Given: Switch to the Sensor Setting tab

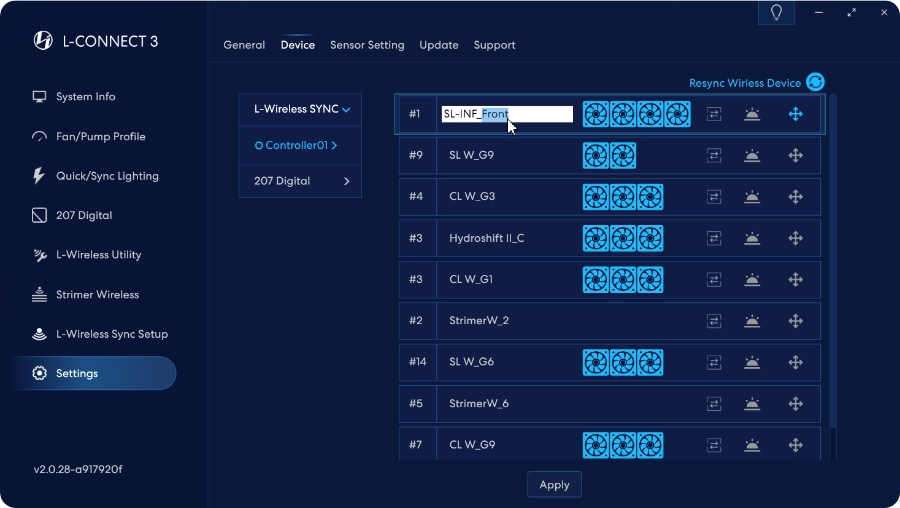Looking at the screenshot, I should click(367, 45).
